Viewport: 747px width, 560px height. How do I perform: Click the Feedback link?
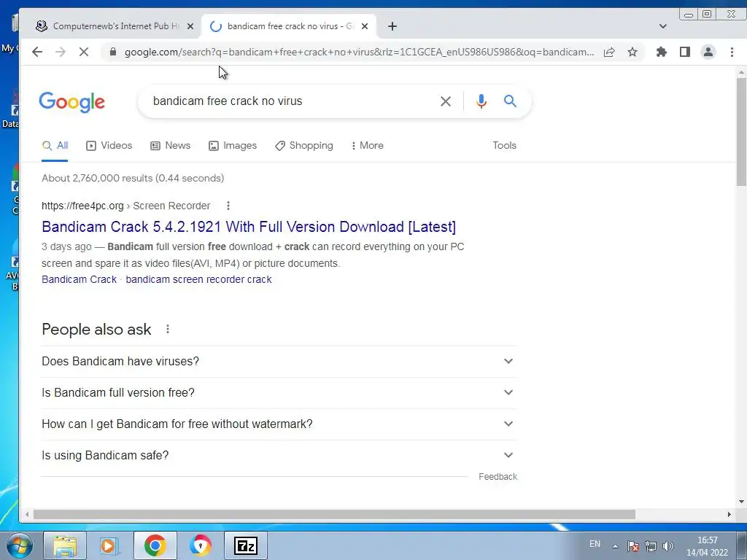coord(498,477)
